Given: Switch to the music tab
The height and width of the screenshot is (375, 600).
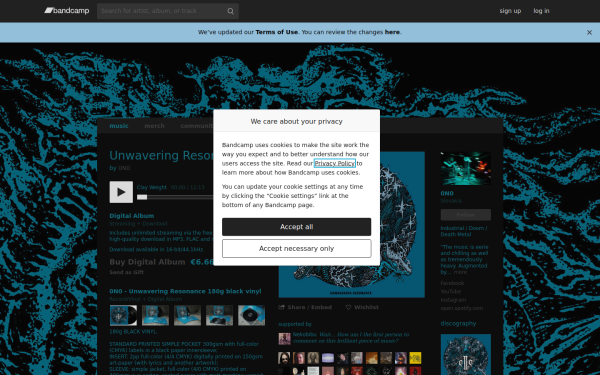Looking at the screenshot, I should click(x=119, y=126).
